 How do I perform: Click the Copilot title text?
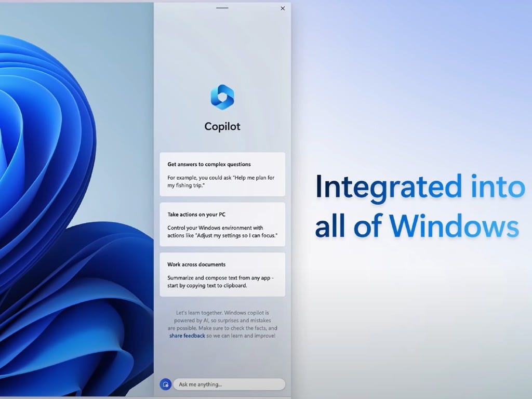click(x=222, y=126)
